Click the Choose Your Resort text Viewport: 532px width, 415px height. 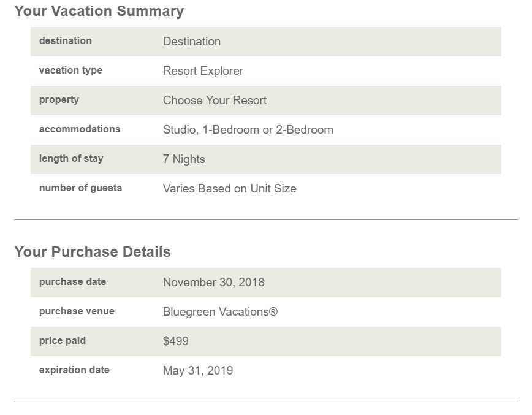pyautogui.click(x=215, y=101)
